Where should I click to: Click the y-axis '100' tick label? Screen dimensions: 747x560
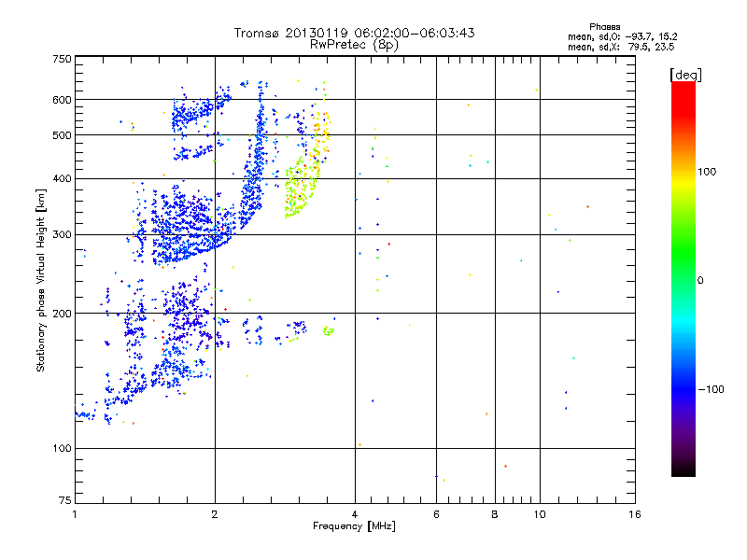[x=63, y=449]
